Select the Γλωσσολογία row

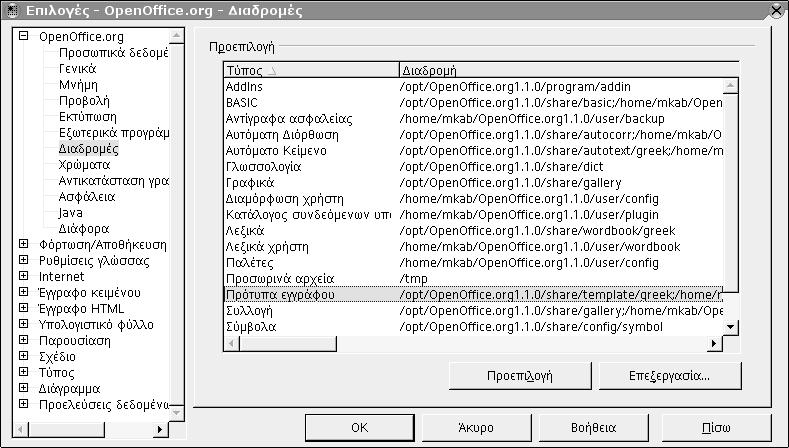[x=473, y=167]
